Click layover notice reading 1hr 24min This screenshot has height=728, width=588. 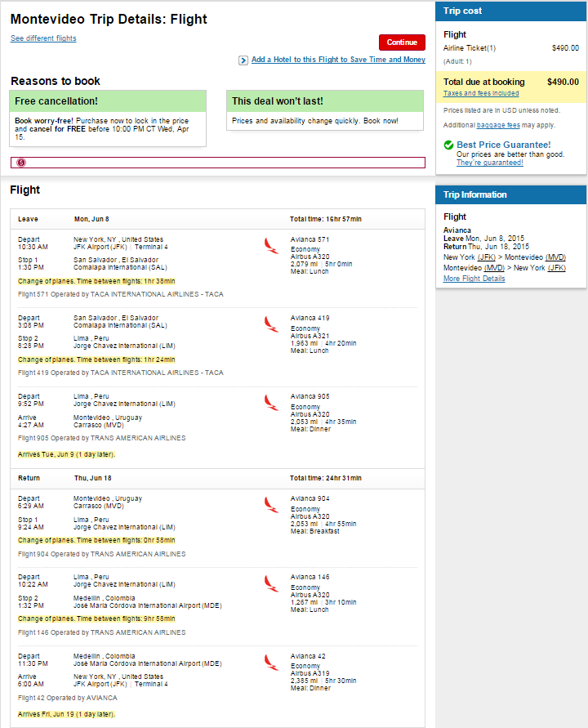pos(96,360)
